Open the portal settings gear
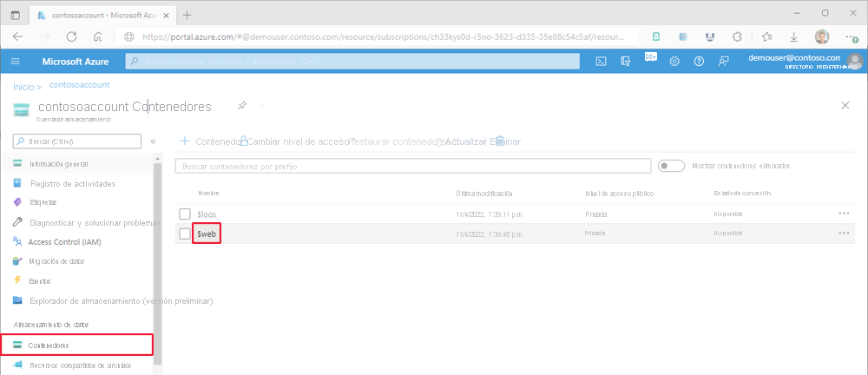 pyautogui.click(x=674, y=62)
